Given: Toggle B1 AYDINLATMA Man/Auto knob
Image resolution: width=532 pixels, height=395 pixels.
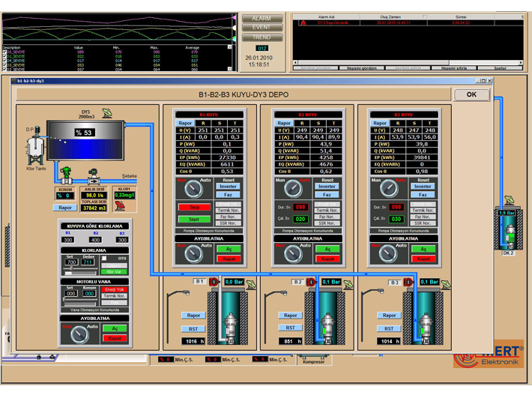Looking at the screenshot, I should tap(194, 254).
